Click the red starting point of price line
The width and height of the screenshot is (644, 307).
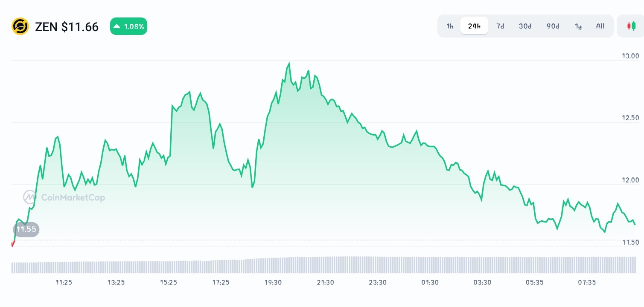13,244
